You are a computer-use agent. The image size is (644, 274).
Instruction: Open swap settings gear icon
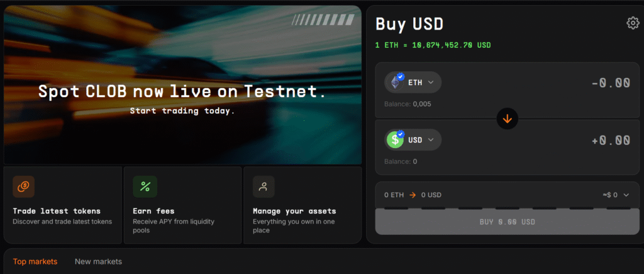(633, 23)
